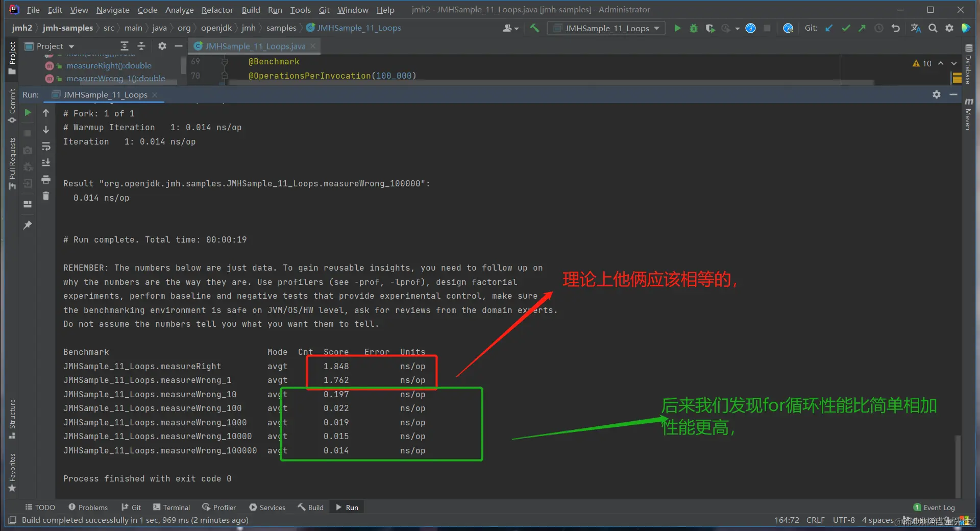Go to the next highlighted warning in the editor
980x531 pixels.
click(x=953, y=63)
